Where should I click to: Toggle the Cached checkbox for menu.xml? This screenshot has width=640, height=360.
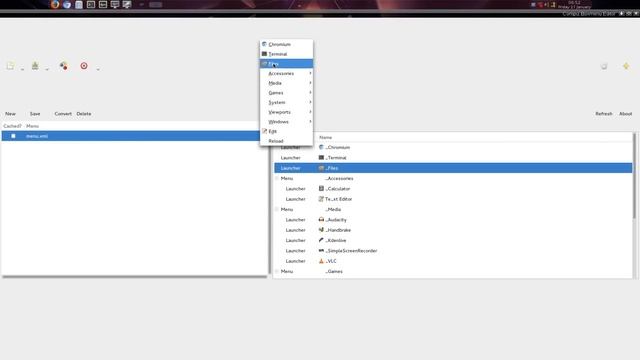point(13,136)
